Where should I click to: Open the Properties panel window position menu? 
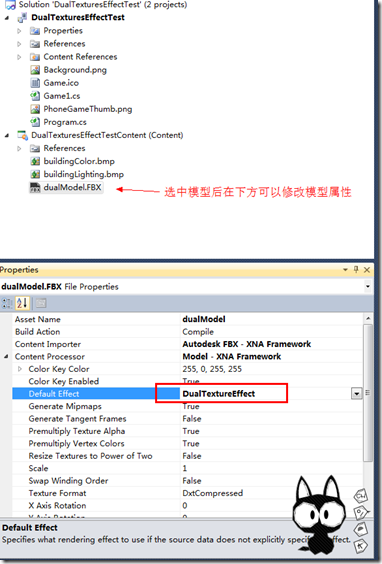(345, 269)
